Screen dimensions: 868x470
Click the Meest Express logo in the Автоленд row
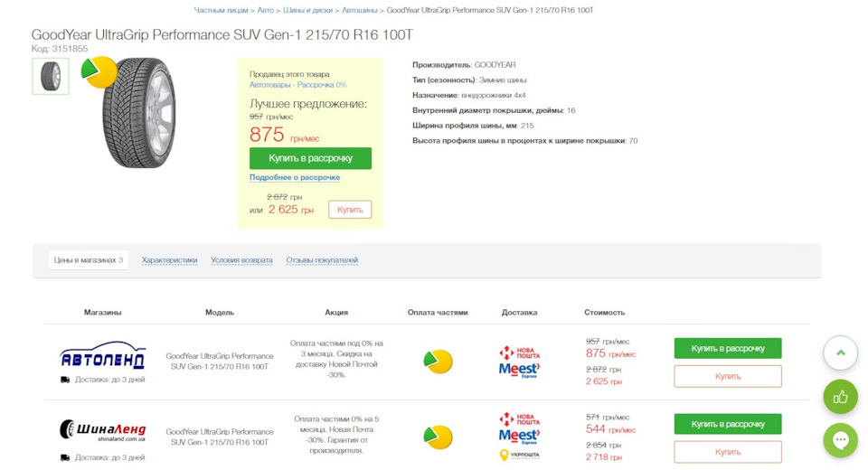pos(519,370)
